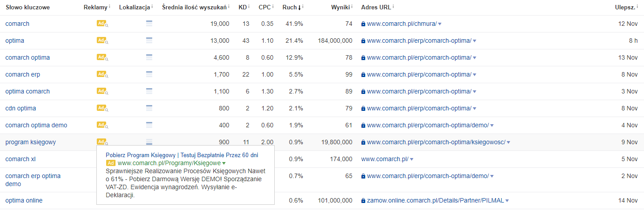The height and width of the screenshot is (211, 644).
Task: Click the info icon next to CPC header
Action: 273,7
